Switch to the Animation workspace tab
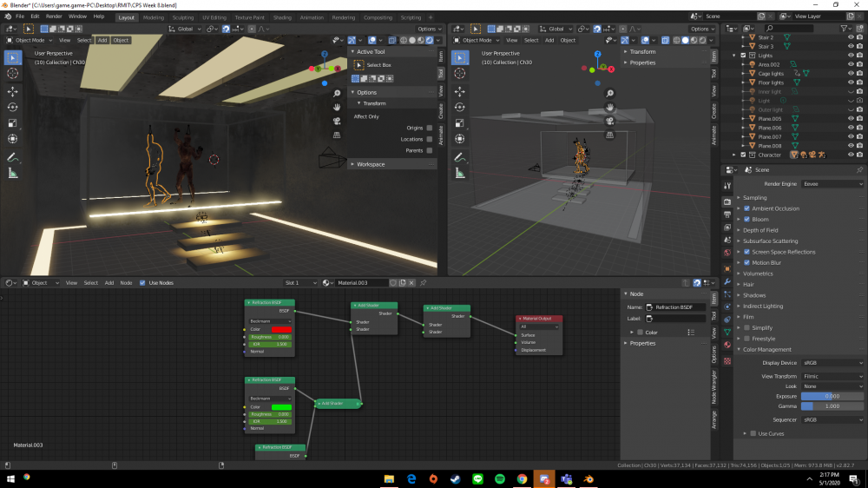 click(312, 17)
